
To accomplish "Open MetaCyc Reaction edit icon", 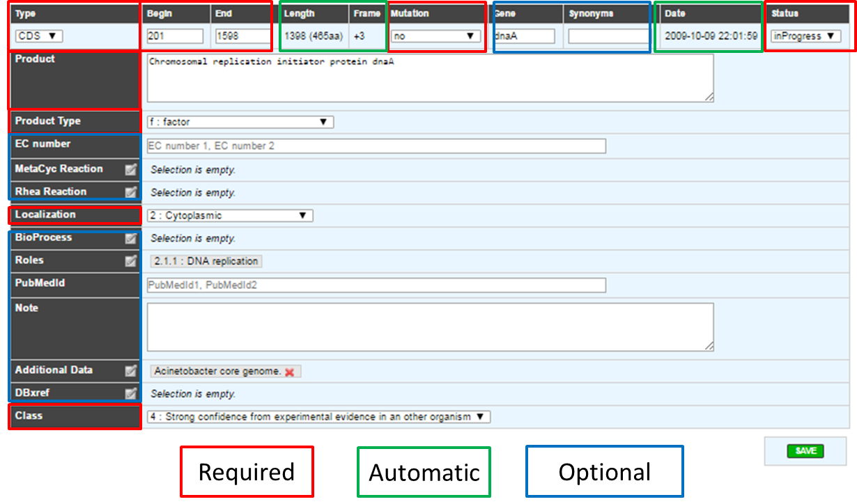I will click(130, 169).
